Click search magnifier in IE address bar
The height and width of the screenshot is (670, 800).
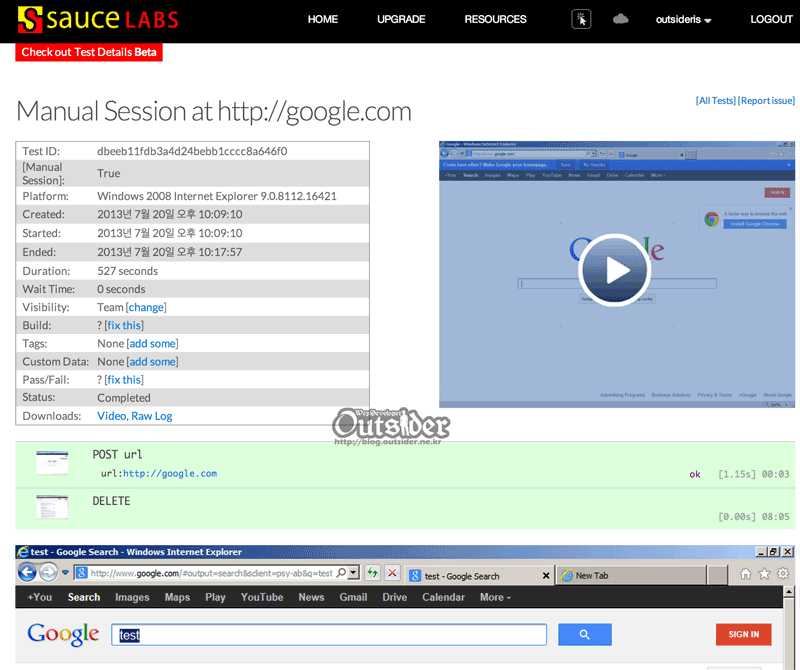pyautogui.click(x=341, y=573)
